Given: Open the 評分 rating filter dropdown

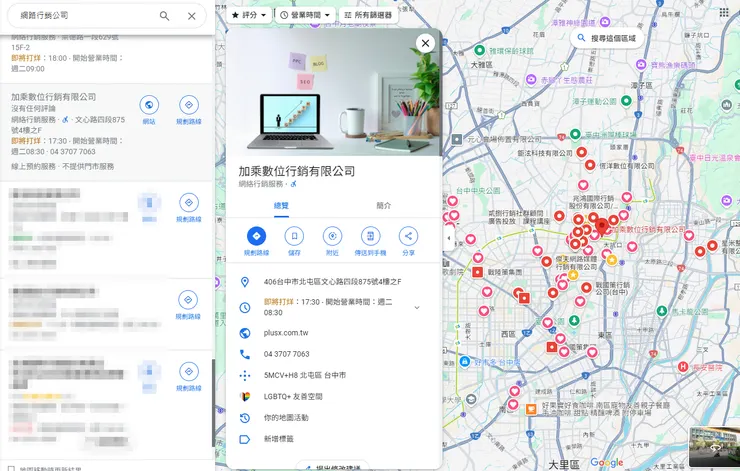Looking at the screenshot, I should pyautogui.click(x=249, y=15).
